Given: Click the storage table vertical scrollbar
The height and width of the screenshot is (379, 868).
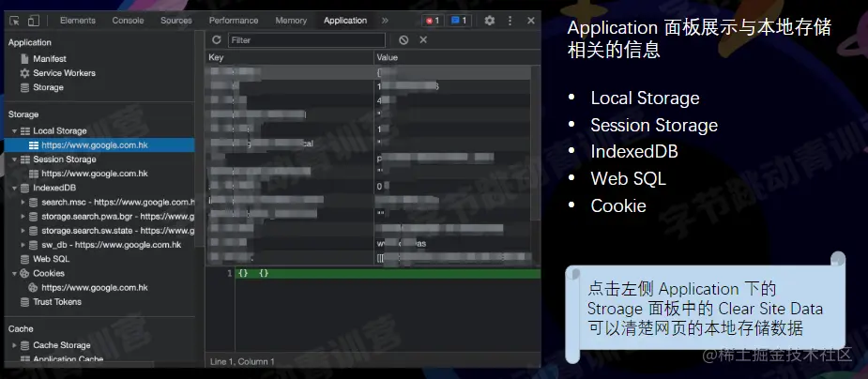Looking at the screenshot, I should tap(535, 144).
